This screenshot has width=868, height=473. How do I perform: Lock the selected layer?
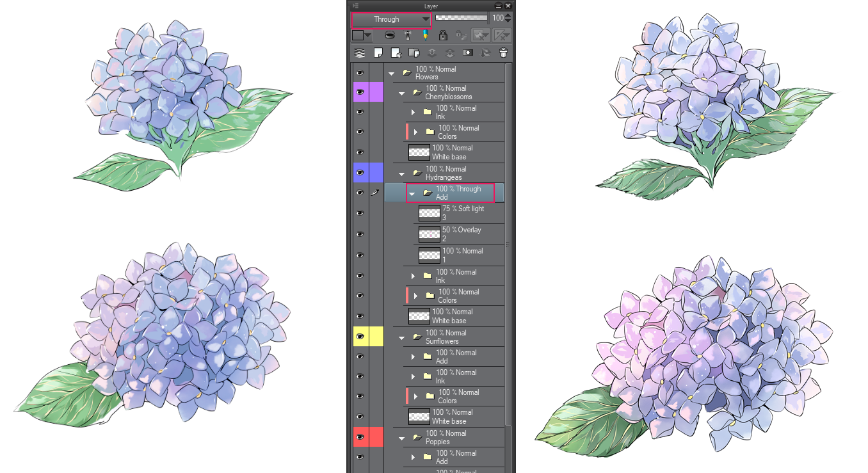443,35
